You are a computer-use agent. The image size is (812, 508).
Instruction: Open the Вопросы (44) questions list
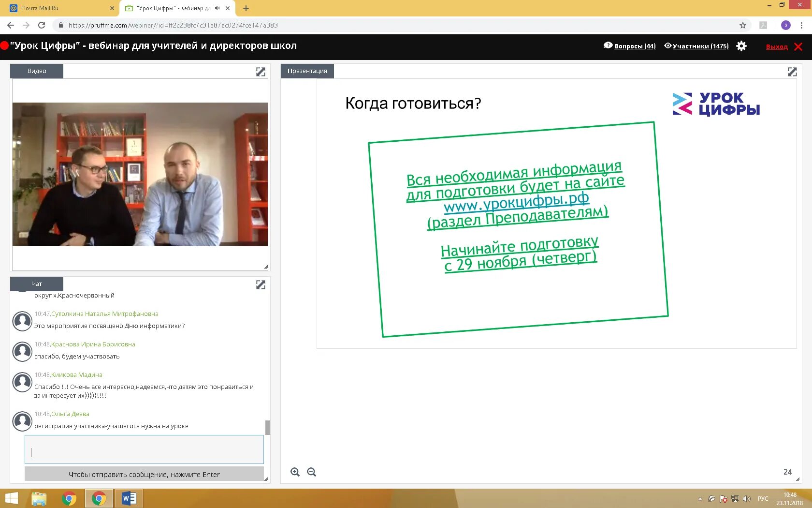click(x=635, y=46)
